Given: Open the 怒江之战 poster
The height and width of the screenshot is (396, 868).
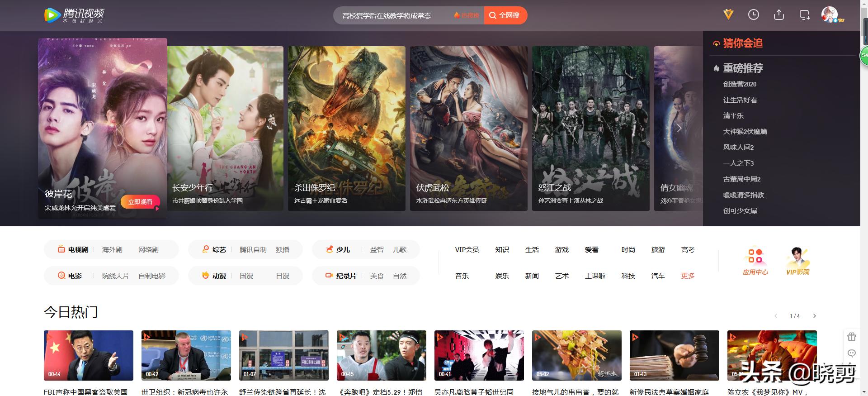Looking at the screenshot, I should [591, 128].
